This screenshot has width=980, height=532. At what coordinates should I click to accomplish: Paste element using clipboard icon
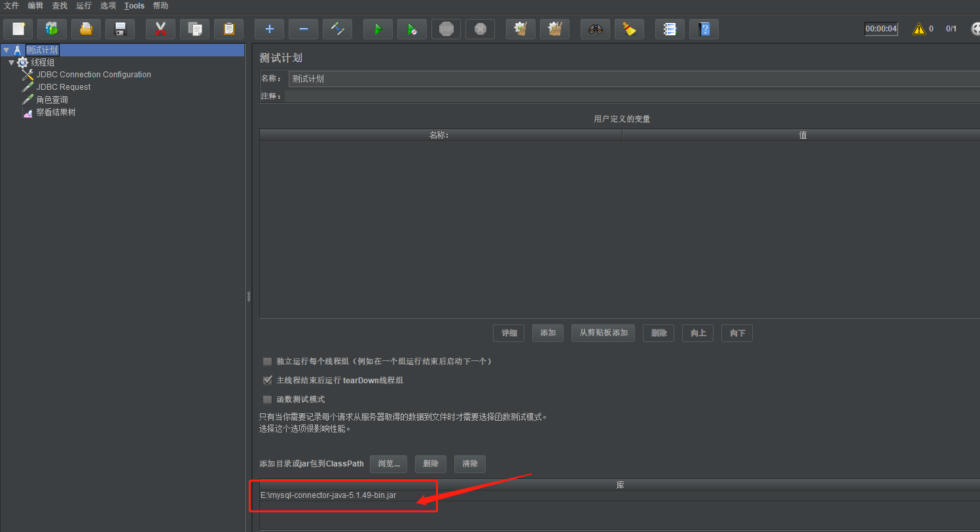pyautogui.click(x=228, y=29)
